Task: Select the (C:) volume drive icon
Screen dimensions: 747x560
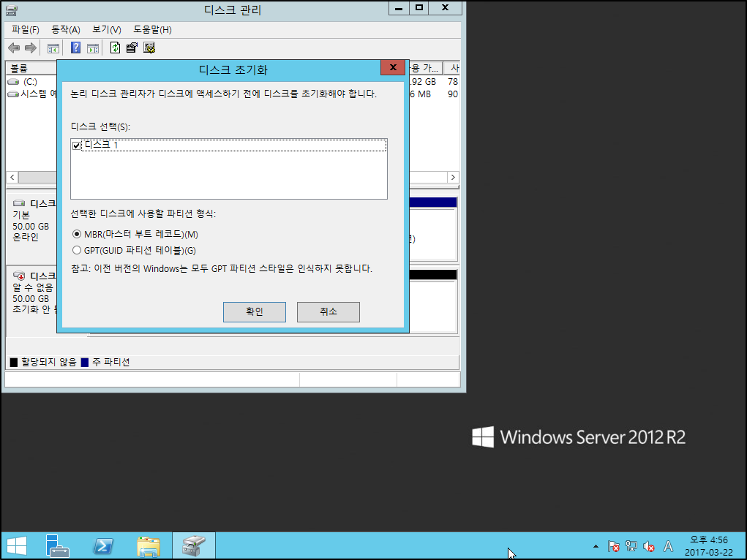Action: pyautogui.click(x=13, y=82)
